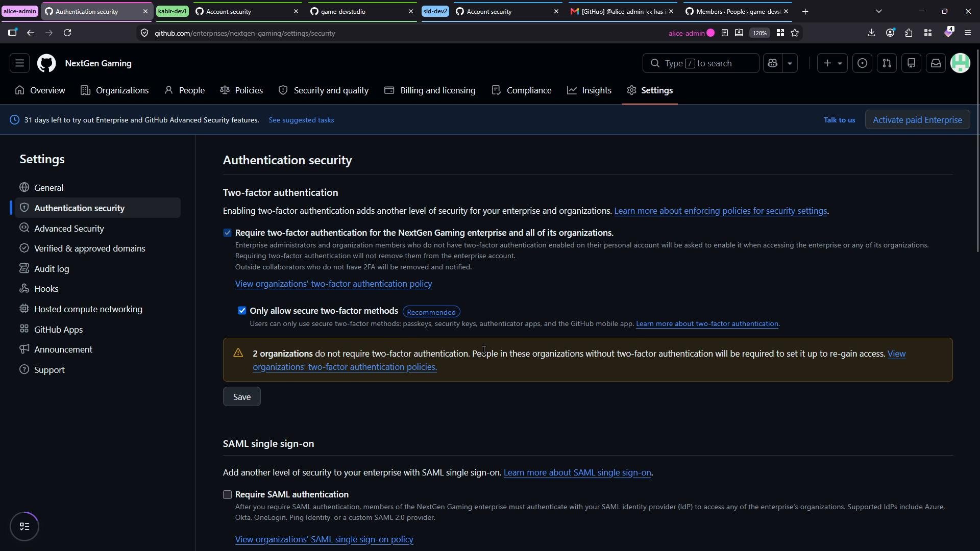980x551 pixels.
Task: Open the browser downloads icon
Action: tap(871, 33)
